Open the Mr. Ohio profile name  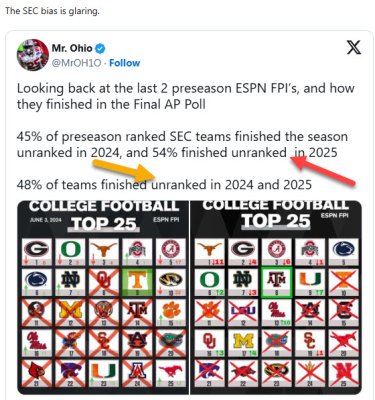[x=72, y=48]
